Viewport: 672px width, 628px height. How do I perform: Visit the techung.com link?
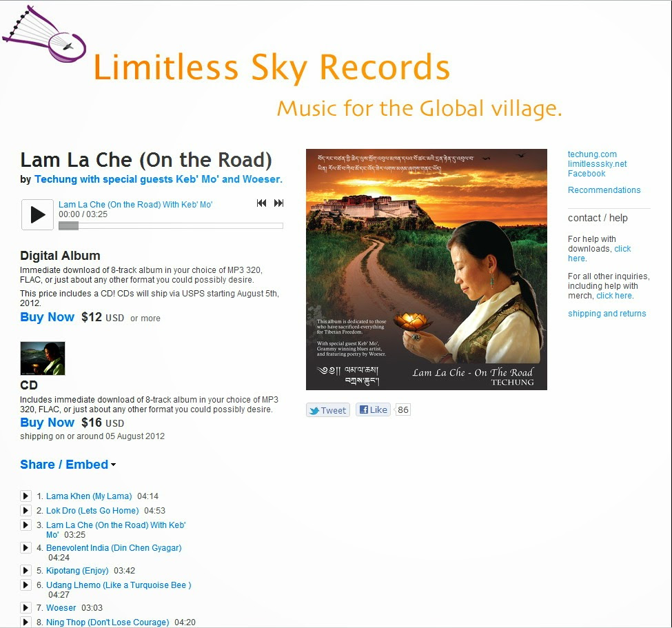click(592, 154)
